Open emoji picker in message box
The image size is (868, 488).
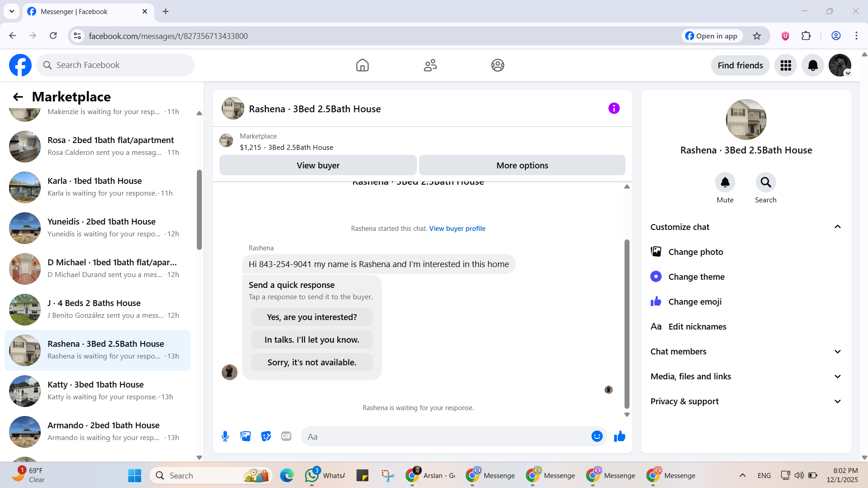[x=597, y=436]
